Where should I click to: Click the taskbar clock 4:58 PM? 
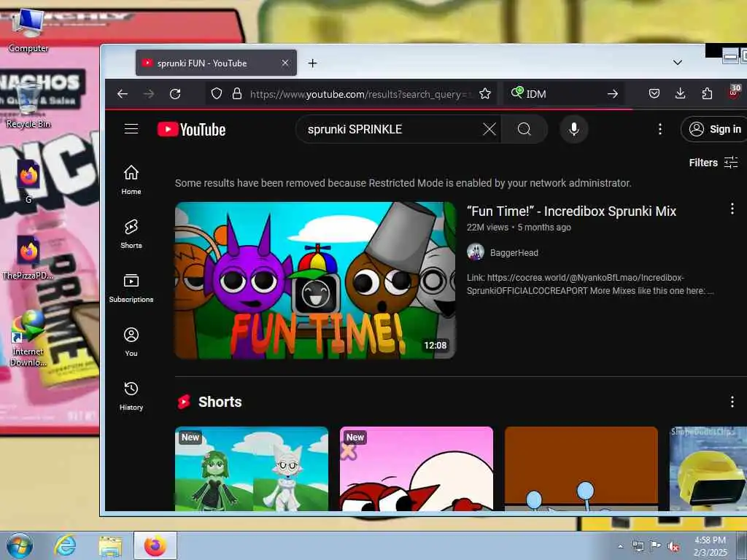(x=711, y=546)
